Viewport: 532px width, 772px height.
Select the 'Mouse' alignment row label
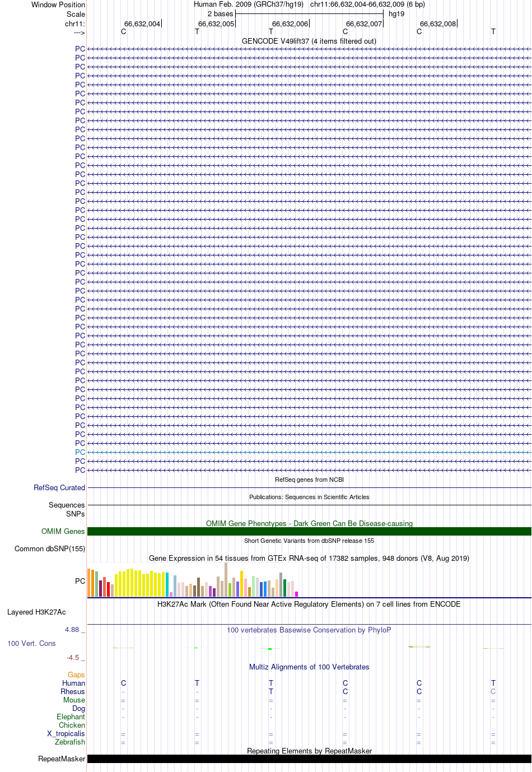(74, 700)
